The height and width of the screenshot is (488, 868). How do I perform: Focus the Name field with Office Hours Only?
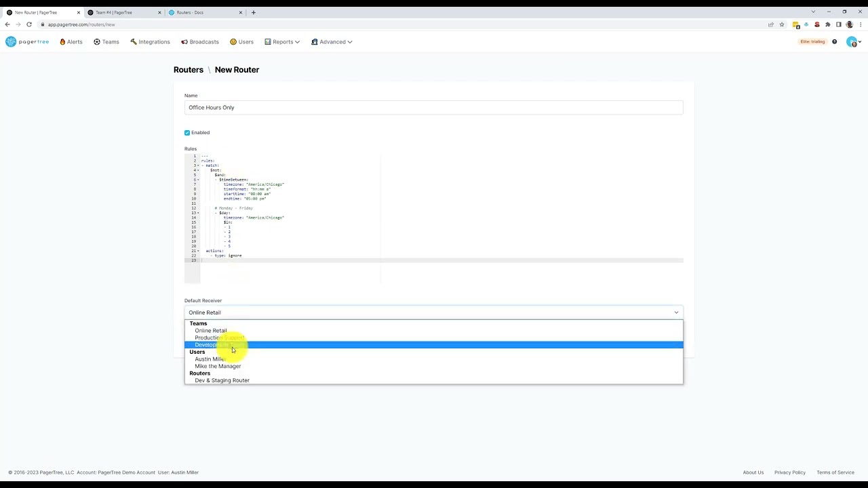click(433, 108)
